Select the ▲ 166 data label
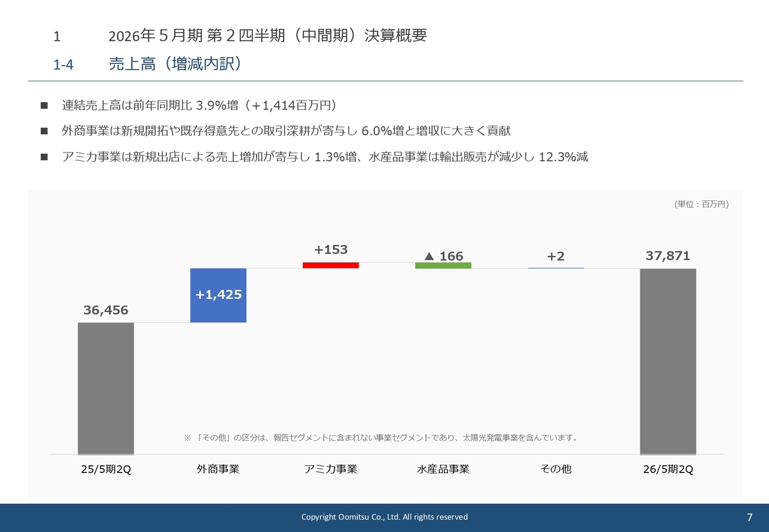The width and height of the screenshot is (769, 532). coord(443,256)
